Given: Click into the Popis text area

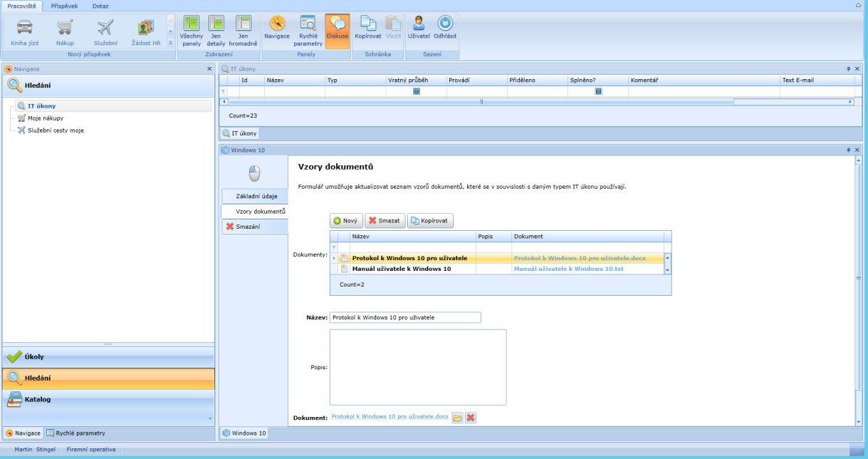Looking at the screenshot, I should (417, 367).
